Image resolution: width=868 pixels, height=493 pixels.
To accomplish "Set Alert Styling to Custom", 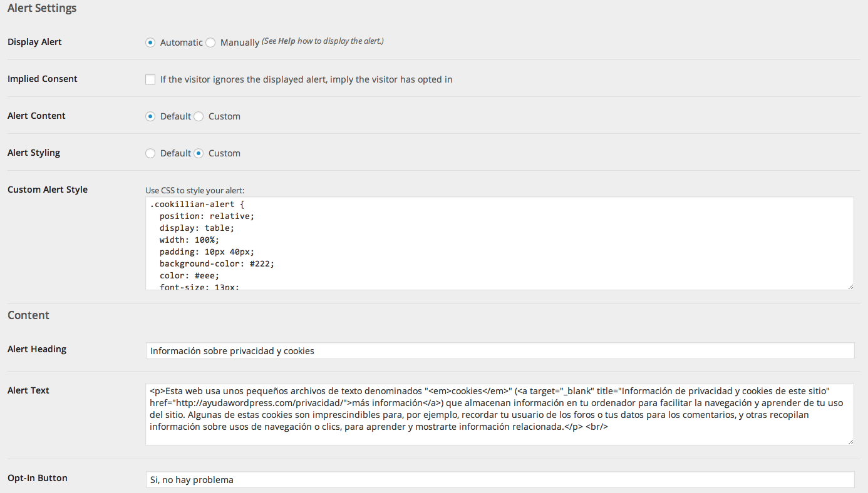I will point(199,153).
